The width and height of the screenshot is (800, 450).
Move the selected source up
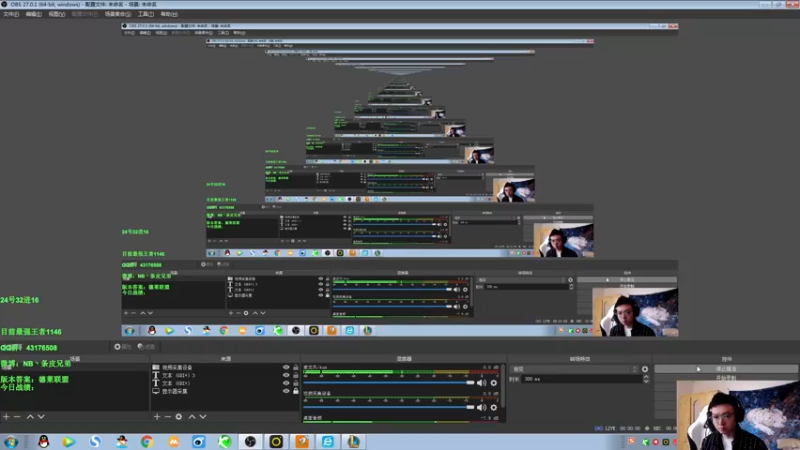[x=192, y=417]
